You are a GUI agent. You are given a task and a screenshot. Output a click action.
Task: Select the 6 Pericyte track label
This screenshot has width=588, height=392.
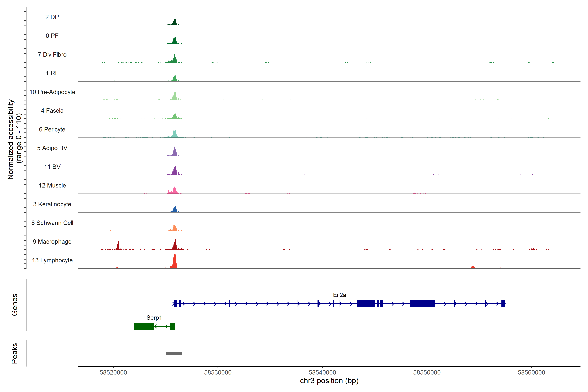[52, 129]
